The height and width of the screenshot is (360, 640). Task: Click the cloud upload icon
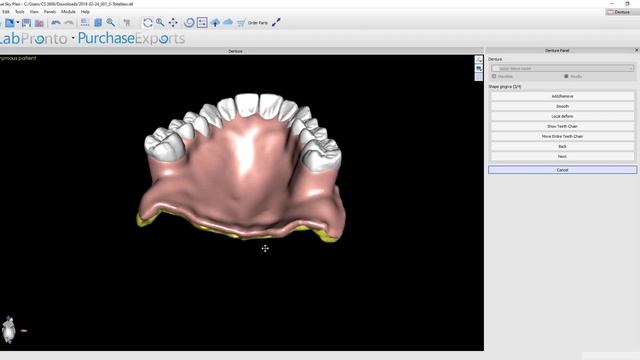(215, 23)
